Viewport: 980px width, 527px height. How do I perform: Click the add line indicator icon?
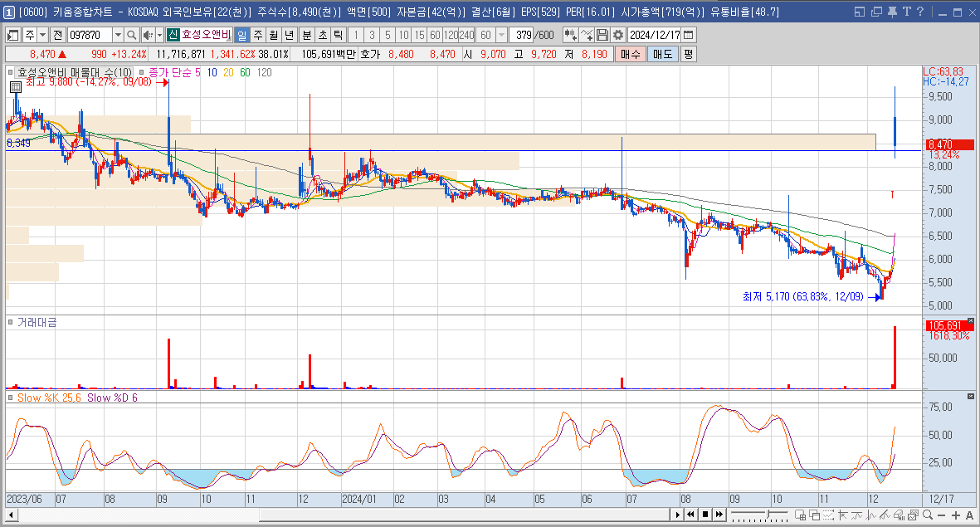tap(586, 35)
